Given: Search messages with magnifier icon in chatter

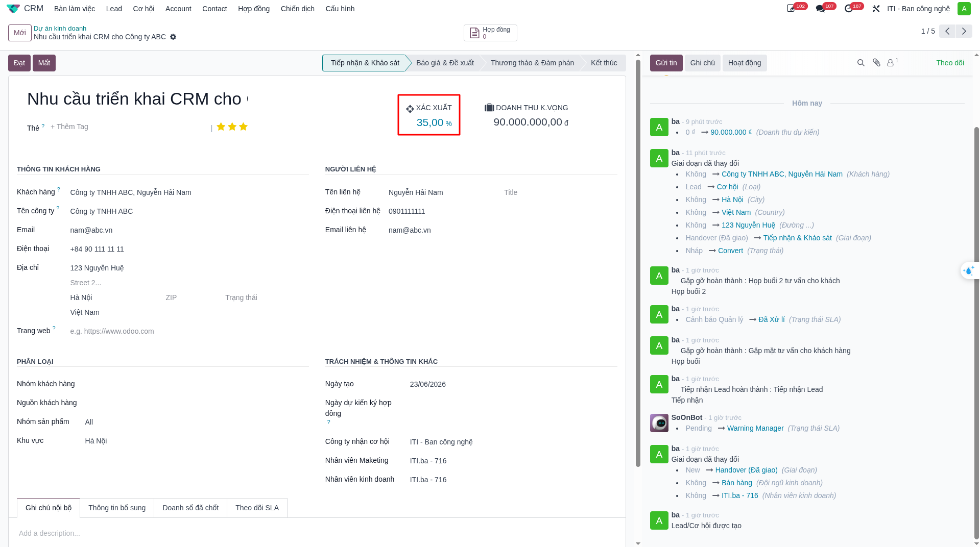Looking at the screenshot, I should tap(861, 63).
